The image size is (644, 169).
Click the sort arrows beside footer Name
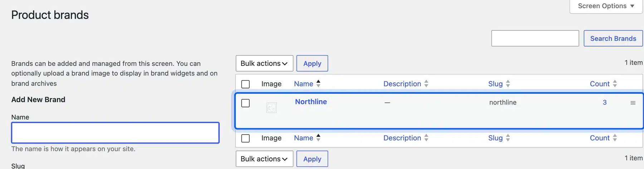(x=318, y=137)
